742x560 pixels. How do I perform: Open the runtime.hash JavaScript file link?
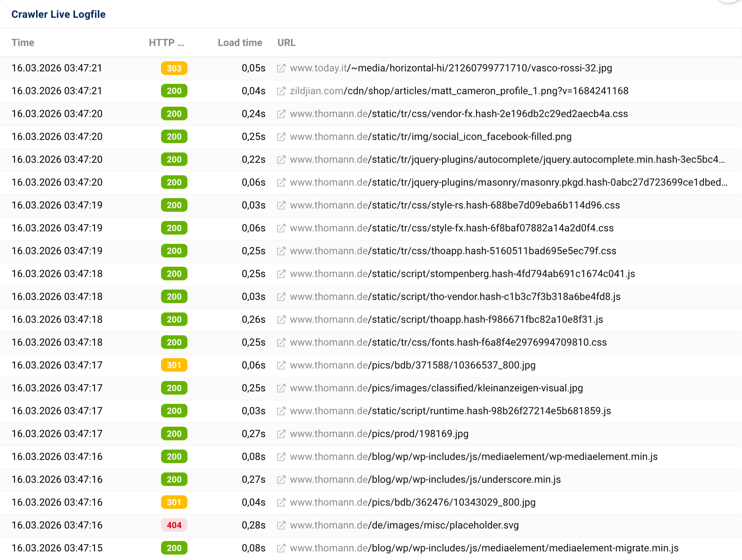point(450,411)
